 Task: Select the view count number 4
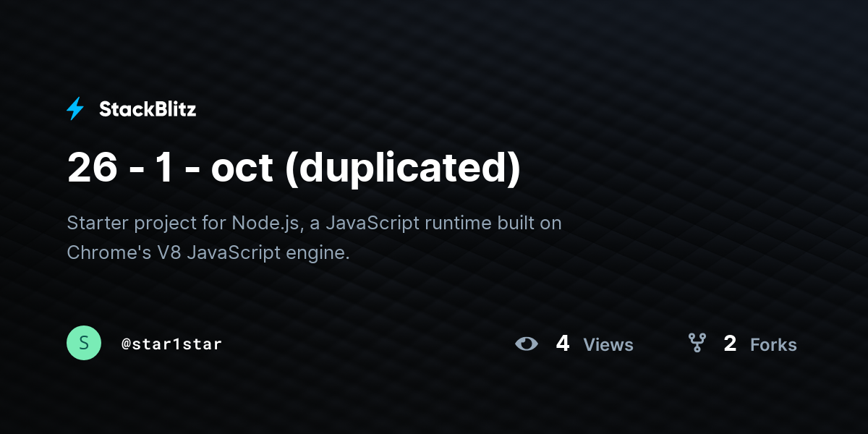[x=563, y=344]
